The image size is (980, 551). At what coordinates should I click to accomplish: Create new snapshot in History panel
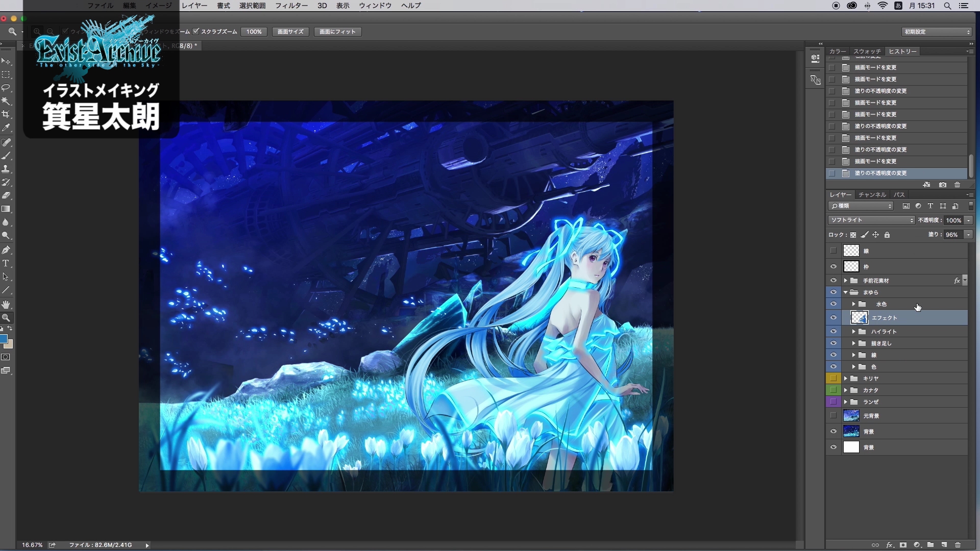(943, 185)
